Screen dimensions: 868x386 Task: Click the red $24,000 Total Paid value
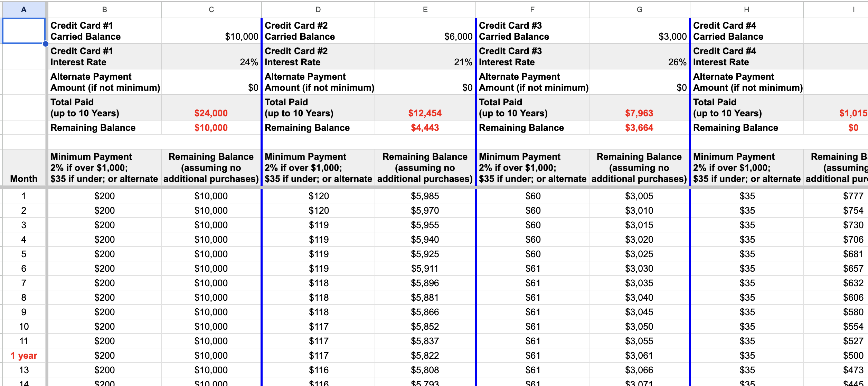coord(211,108)
